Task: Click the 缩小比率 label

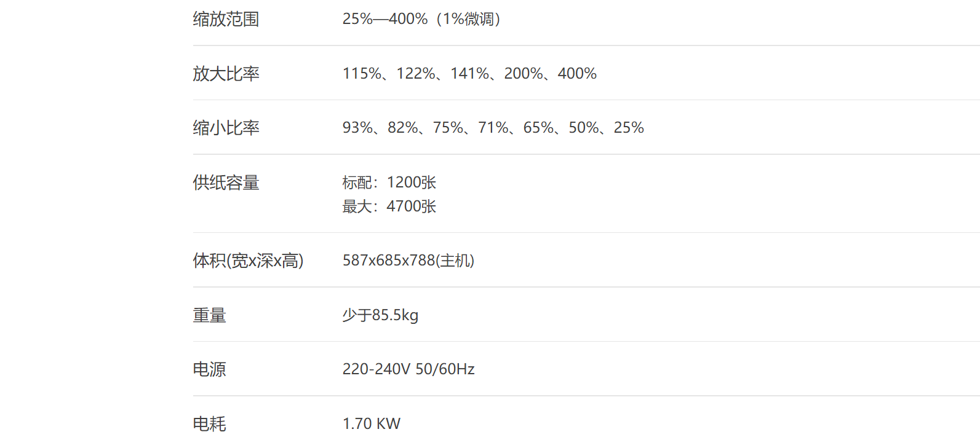Action: (226, 128)
